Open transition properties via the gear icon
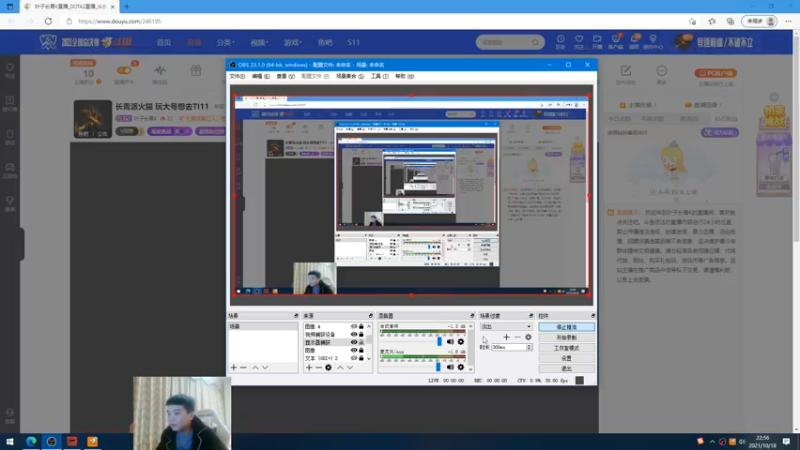This screenshot has height=450, width=800. pos(528,337)
